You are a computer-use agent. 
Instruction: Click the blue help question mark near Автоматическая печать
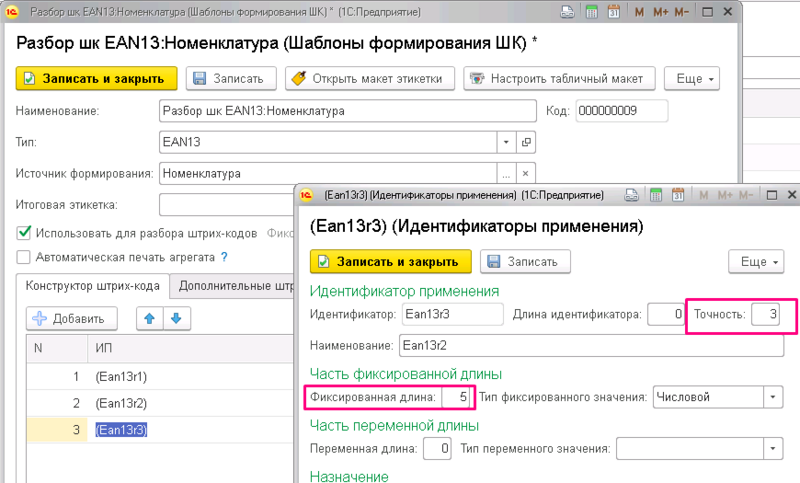[225, 257]
